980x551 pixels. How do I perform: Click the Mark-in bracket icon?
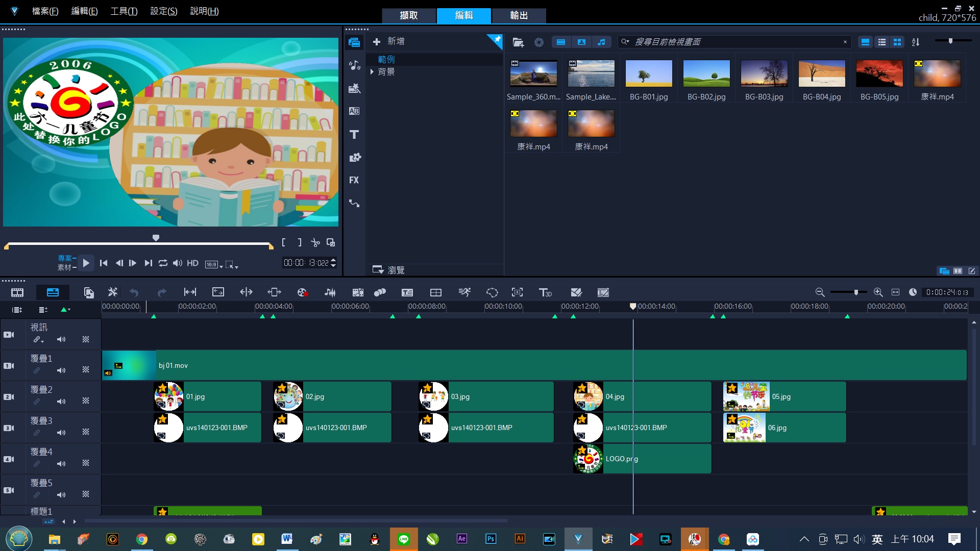tap(284, 242)
